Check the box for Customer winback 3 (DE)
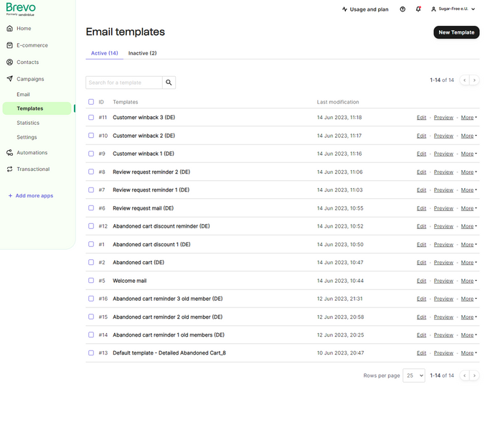 point(91,117)
